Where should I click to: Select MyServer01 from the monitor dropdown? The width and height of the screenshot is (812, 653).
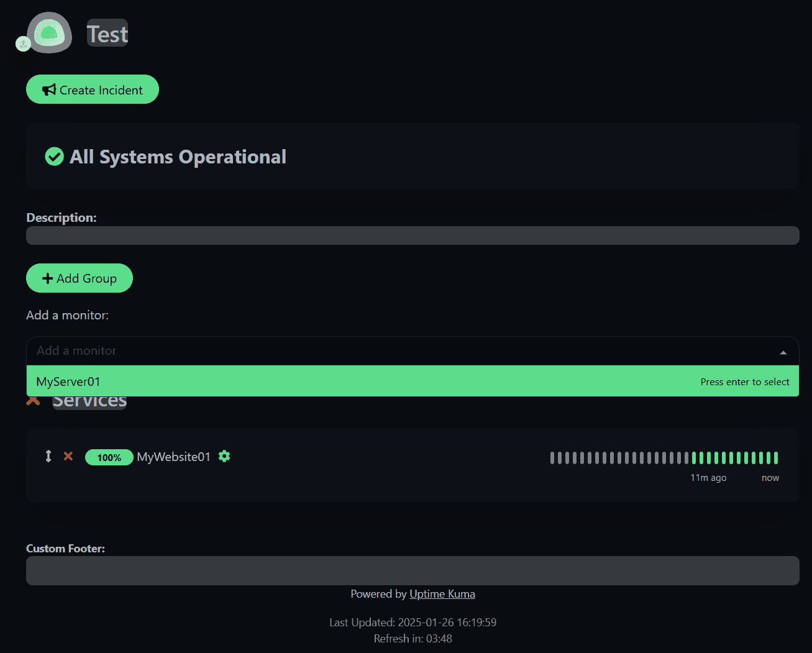[68, 381]
